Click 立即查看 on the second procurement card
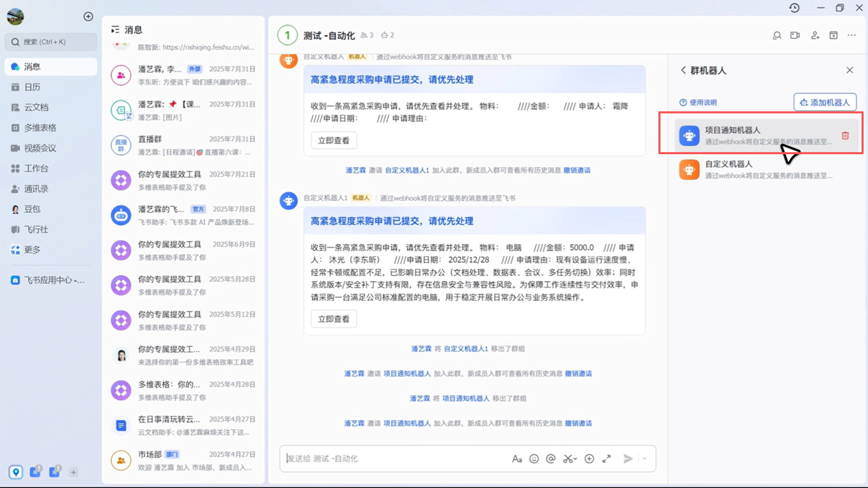This screenshot has width=868, height=488. pyautogui.click(x=333, y=319)
